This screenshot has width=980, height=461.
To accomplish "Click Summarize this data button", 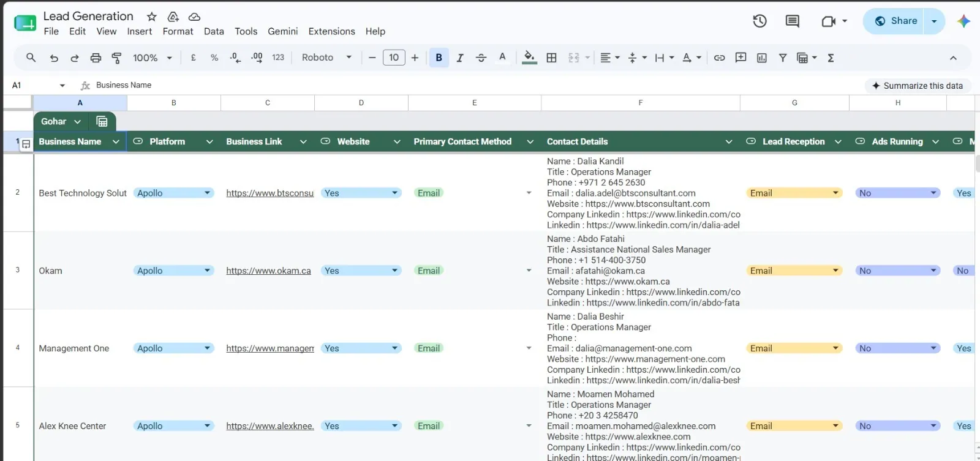I will pos(918,86).
